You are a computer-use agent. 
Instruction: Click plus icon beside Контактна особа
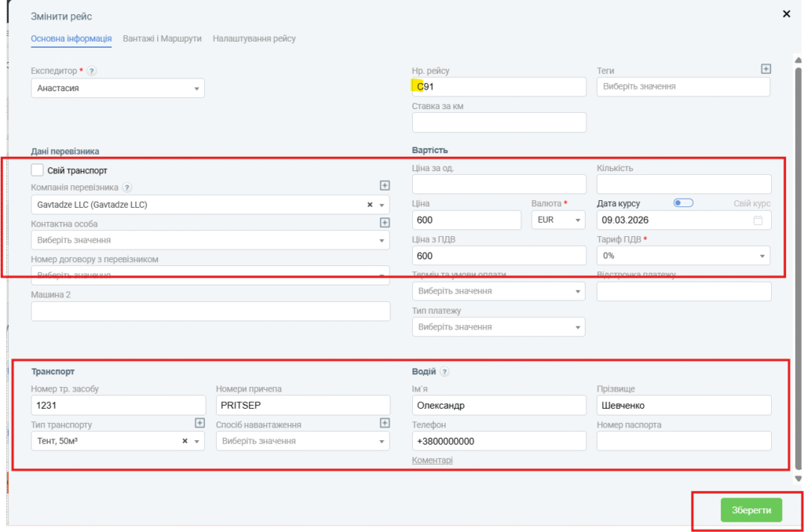pyautogui.click(x=385, y=222)
